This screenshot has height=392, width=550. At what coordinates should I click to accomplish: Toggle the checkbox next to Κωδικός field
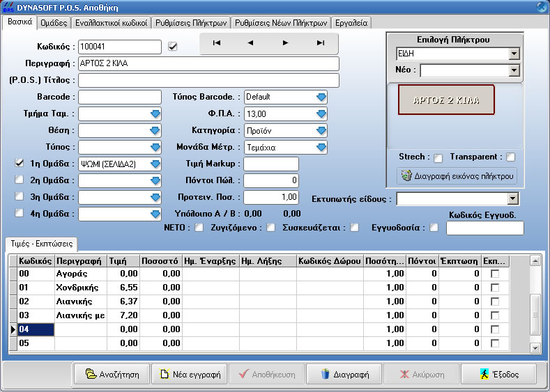coord(173,46)
